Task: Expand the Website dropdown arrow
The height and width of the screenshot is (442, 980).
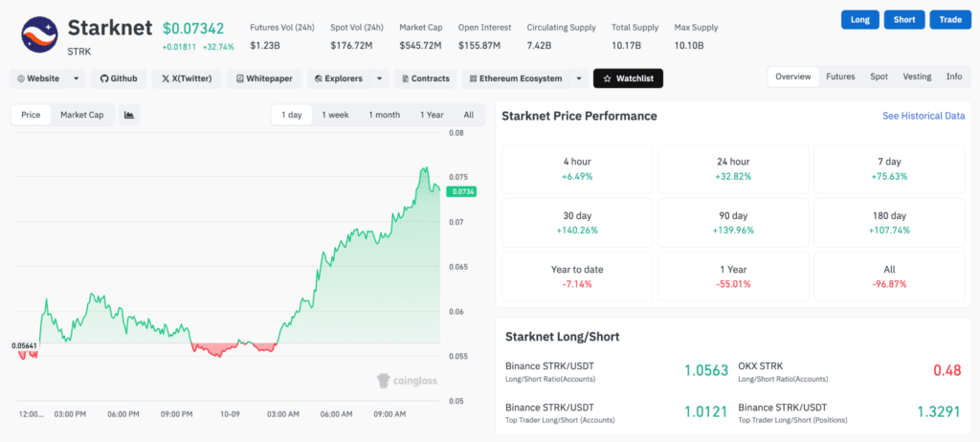Action: tap(77, 78)
